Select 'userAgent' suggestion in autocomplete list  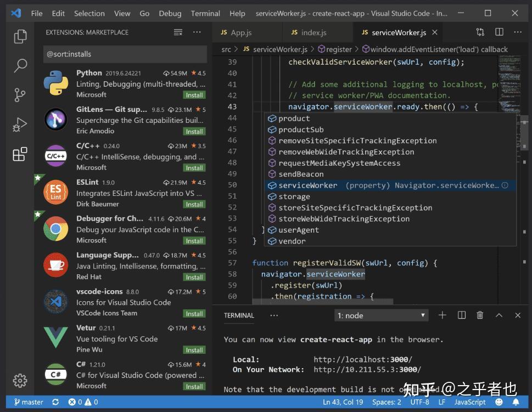390,230
